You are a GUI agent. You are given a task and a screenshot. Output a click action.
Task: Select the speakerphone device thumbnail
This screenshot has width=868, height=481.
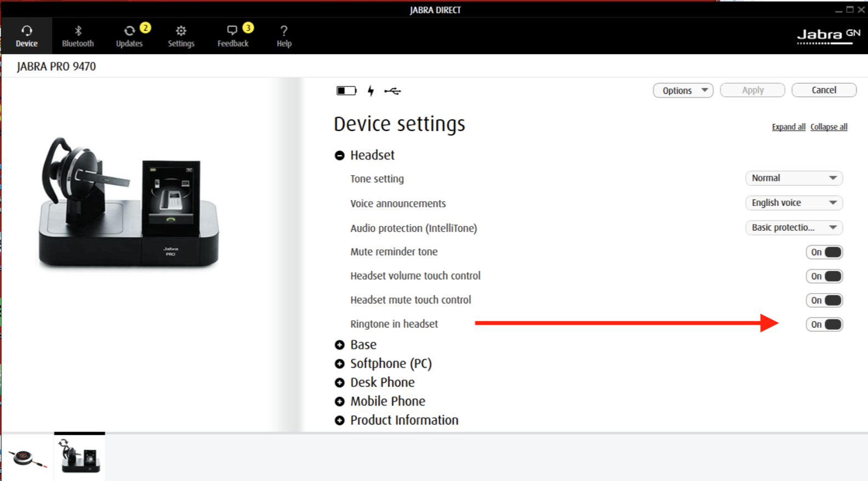(27, 457)
